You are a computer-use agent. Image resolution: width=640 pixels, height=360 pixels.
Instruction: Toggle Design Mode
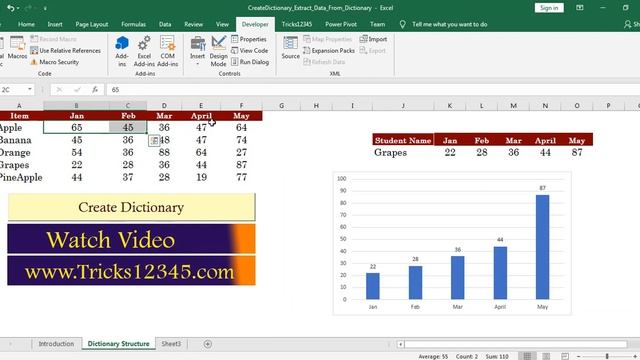pos(218,51)
